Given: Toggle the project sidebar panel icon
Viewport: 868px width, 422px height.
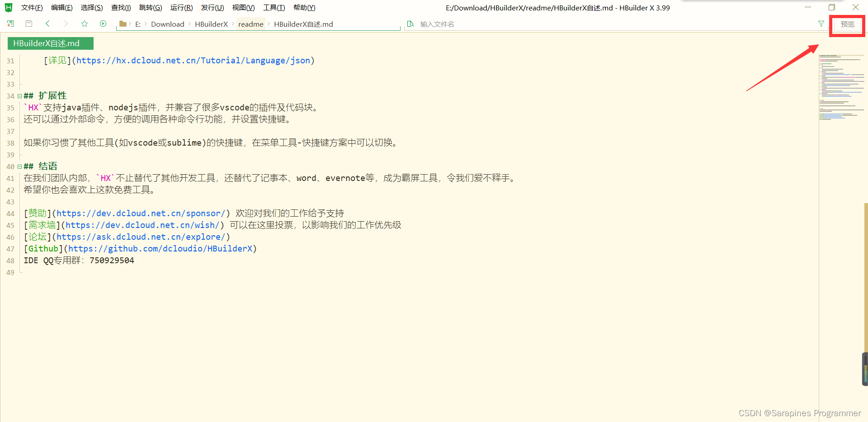Looking at the screenshot, I should (x=10, y=24).
